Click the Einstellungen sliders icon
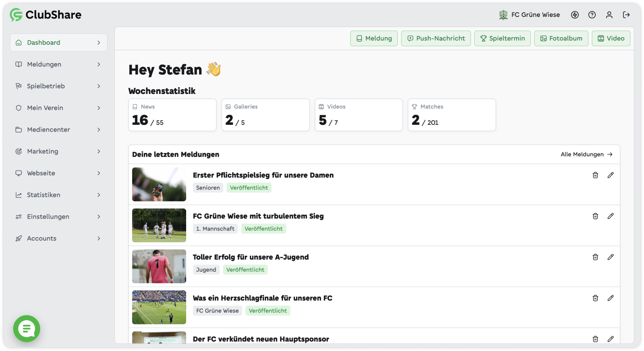The height and width of the screenshot is (351, 644). coord(18,217)
